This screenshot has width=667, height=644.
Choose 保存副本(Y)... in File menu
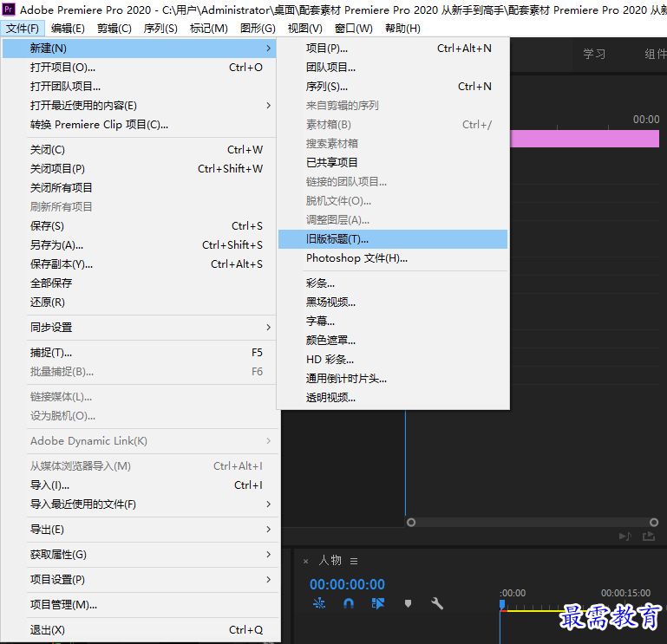coord(139,264)
